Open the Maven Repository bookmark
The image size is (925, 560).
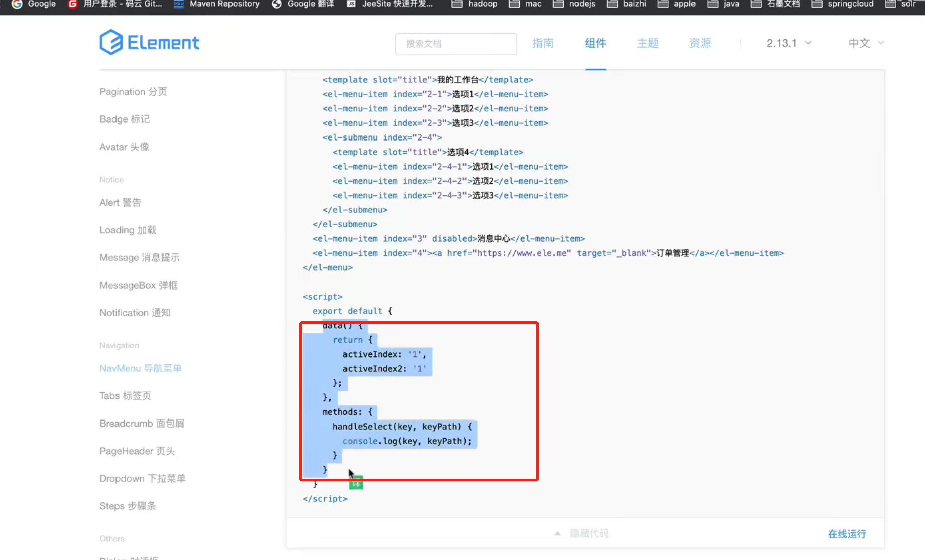click(x=216, y=4)
